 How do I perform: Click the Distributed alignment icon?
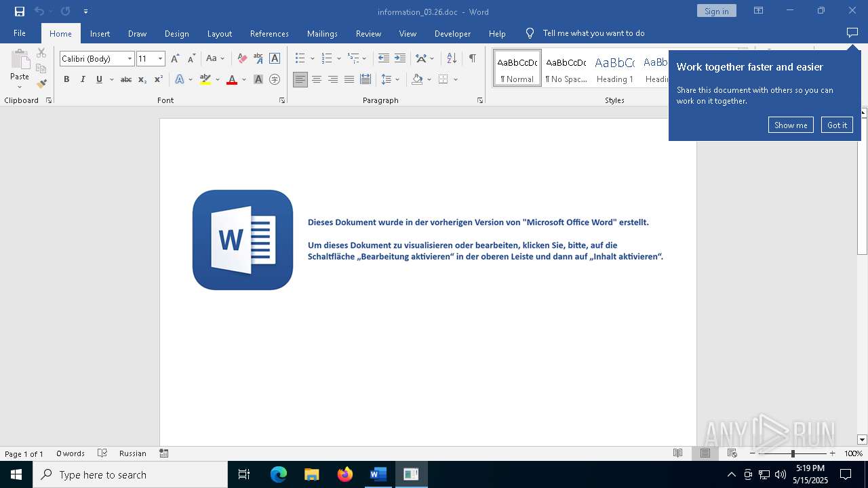pyautogui.click(x=366, y=79)
